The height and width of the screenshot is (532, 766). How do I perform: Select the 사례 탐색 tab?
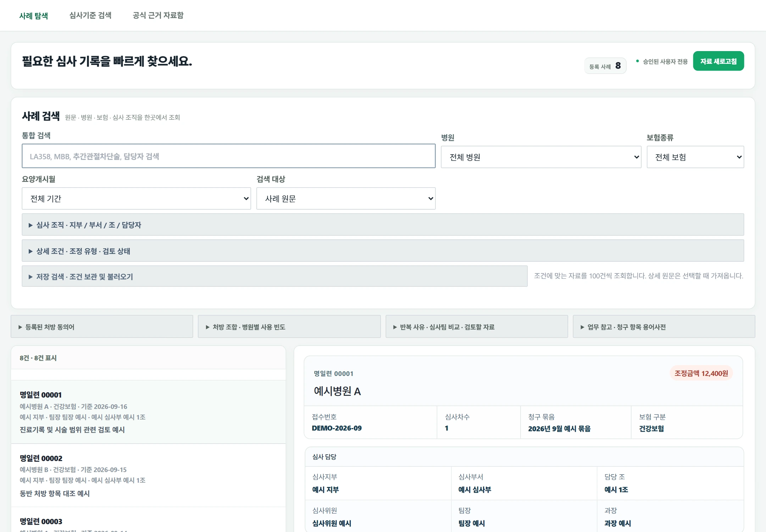point(34,16)
